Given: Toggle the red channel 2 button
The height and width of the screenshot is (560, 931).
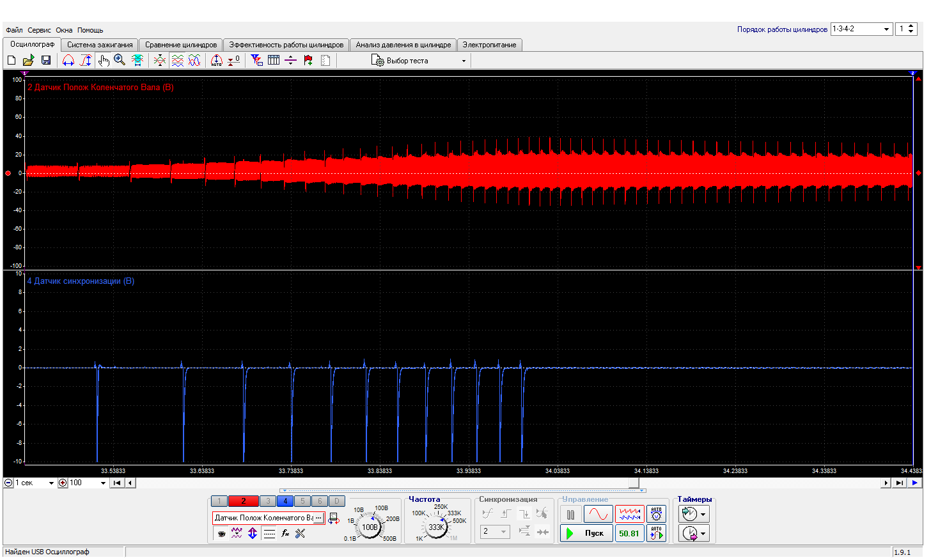Looking at the screenshot, I should 243,501.
